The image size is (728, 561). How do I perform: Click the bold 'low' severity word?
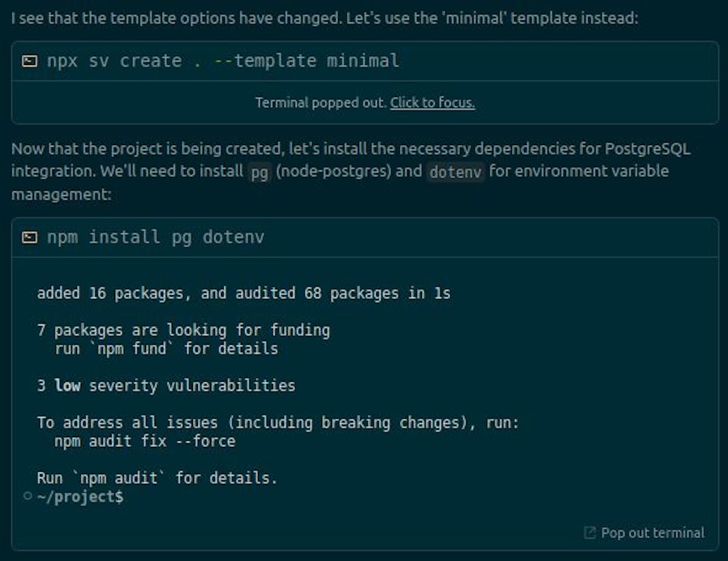[67, 386]
